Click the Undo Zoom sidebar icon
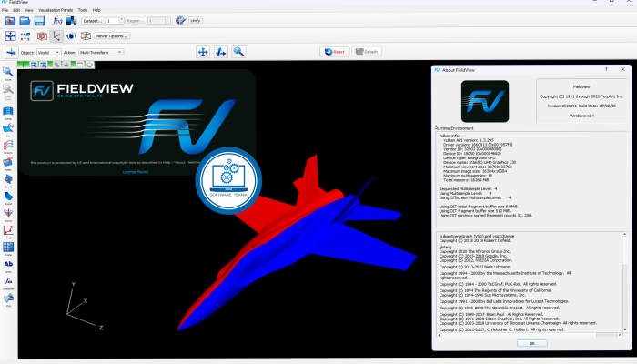Image resolution: width=637 pixels, height=364 pixels. 7,91
